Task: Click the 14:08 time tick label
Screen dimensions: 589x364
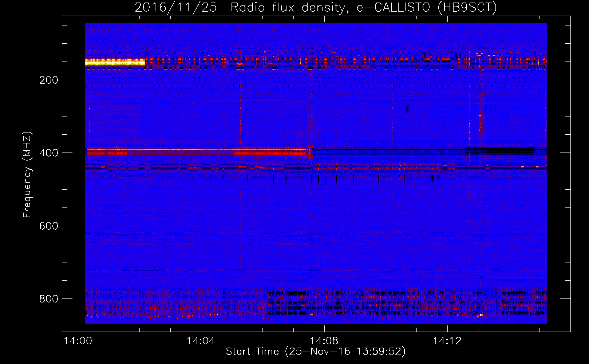Action: coord(324,341)
